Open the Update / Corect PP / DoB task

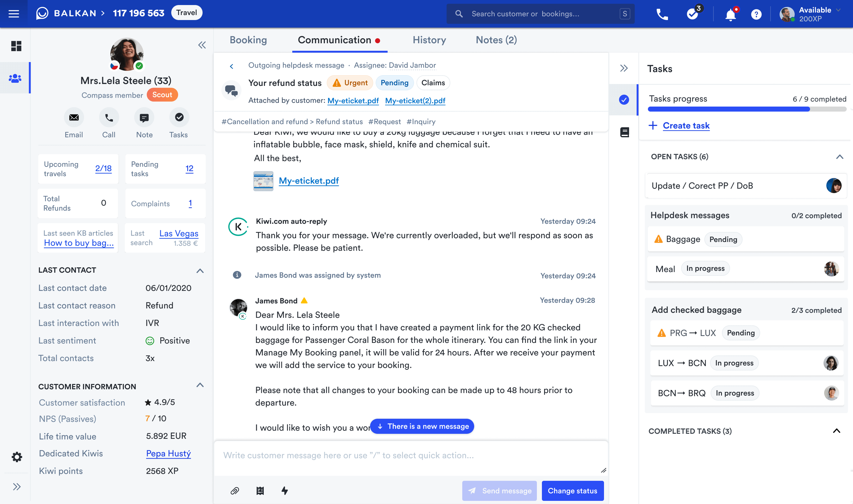pyautogui.click(x=746, y=186)
